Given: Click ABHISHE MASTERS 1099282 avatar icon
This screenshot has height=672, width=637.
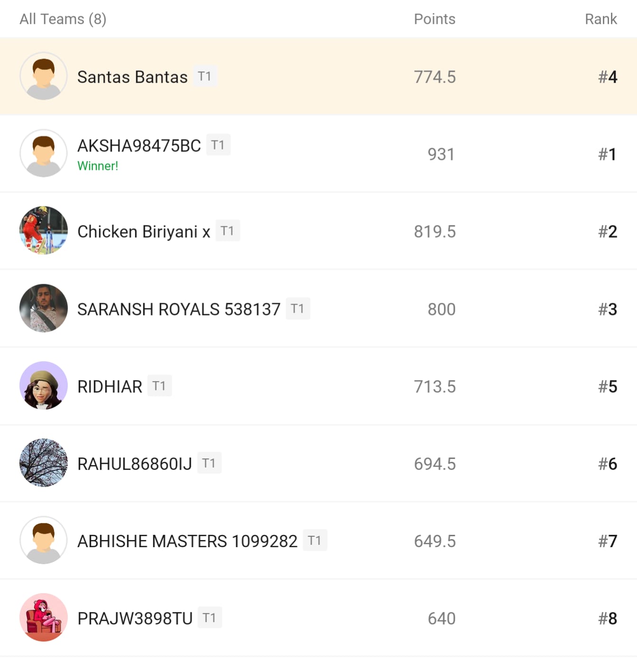Looking at the screenshot, I should 44,540.
